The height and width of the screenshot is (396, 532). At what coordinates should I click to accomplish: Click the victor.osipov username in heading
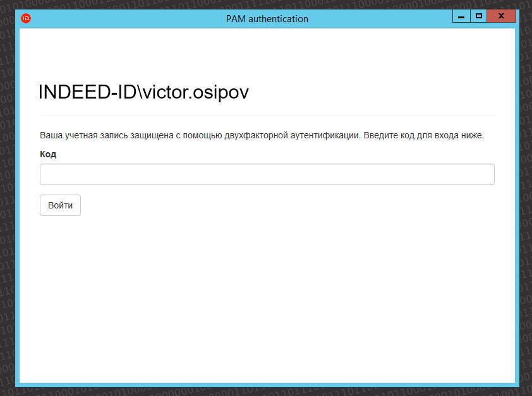point(195,92)
